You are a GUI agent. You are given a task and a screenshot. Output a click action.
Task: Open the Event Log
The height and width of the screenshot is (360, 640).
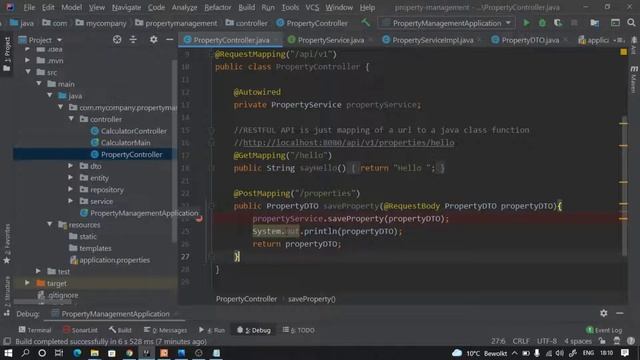[x=604, y=330]
